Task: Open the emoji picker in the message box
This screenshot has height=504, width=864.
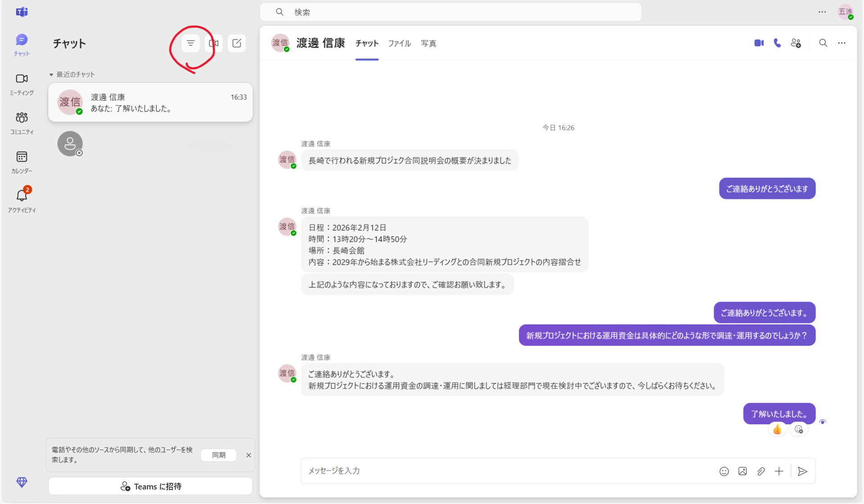Action: 724,471
